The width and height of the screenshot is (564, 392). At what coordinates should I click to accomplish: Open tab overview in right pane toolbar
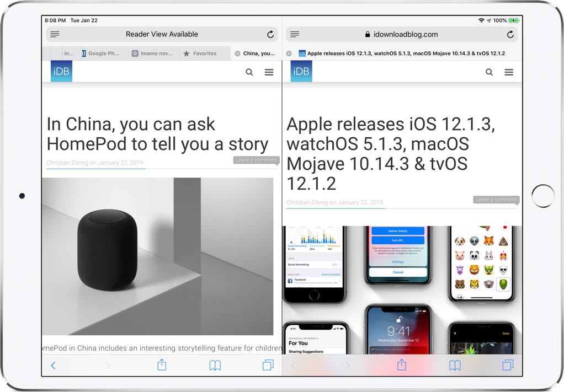[508, 365]
